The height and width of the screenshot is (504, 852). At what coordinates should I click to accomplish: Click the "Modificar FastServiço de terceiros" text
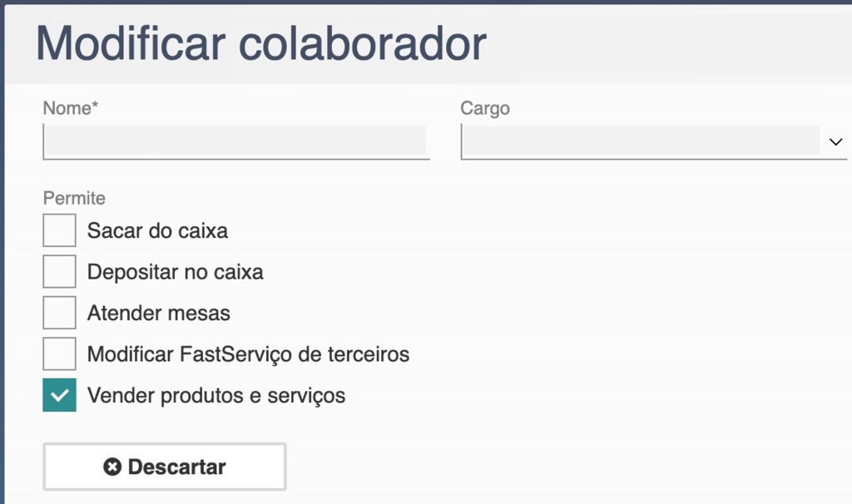coord(248,354)
